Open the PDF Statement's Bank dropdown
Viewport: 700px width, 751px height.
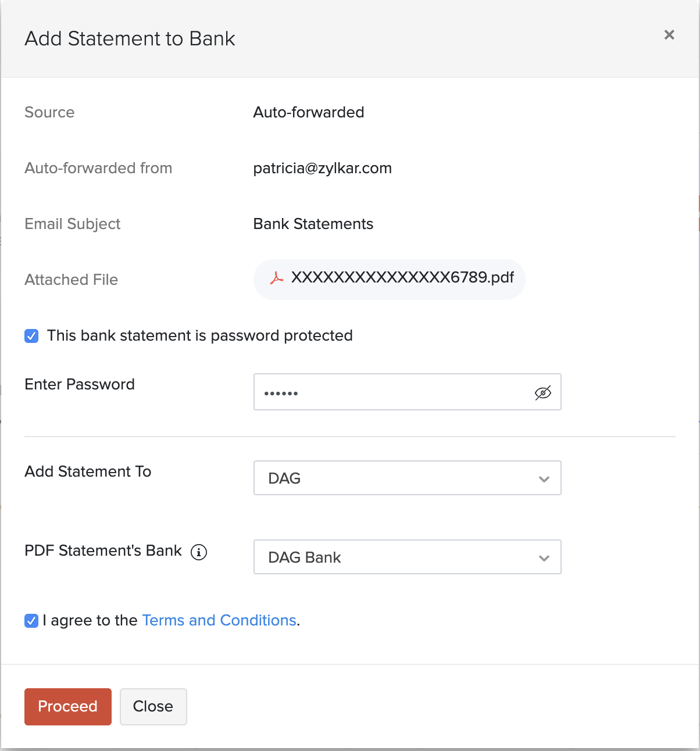point(407,557)
